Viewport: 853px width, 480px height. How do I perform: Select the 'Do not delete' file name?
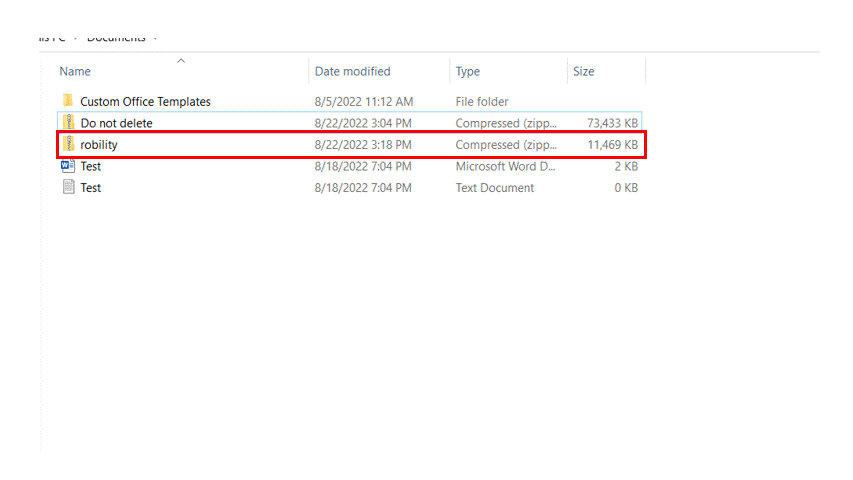(x=116, y=123)
